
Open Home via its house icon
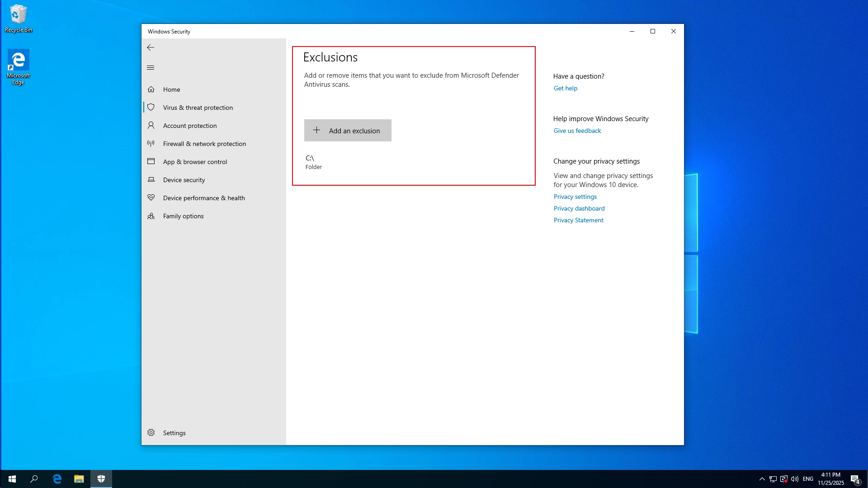click(151, 89)
